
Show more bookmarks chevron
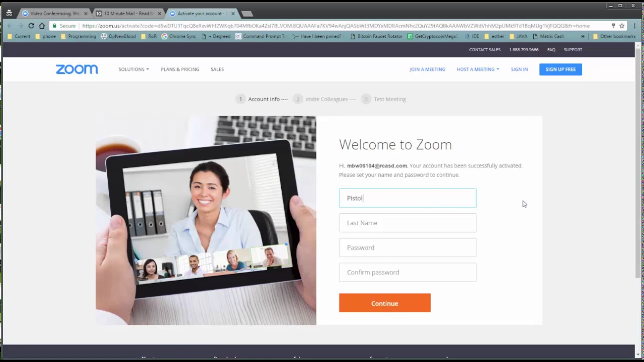coord(583,36)
